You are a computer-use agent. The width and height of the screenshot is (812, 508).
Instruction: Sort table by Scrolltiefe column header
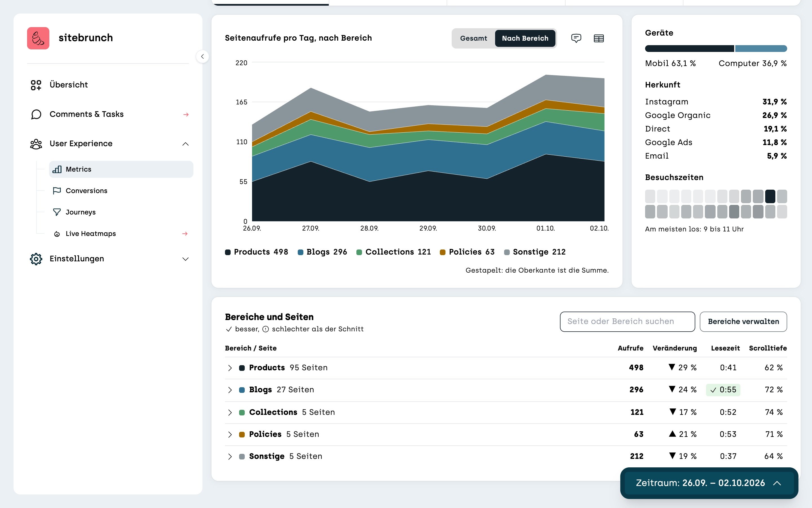pyautogui.click(x=768, y=349)
